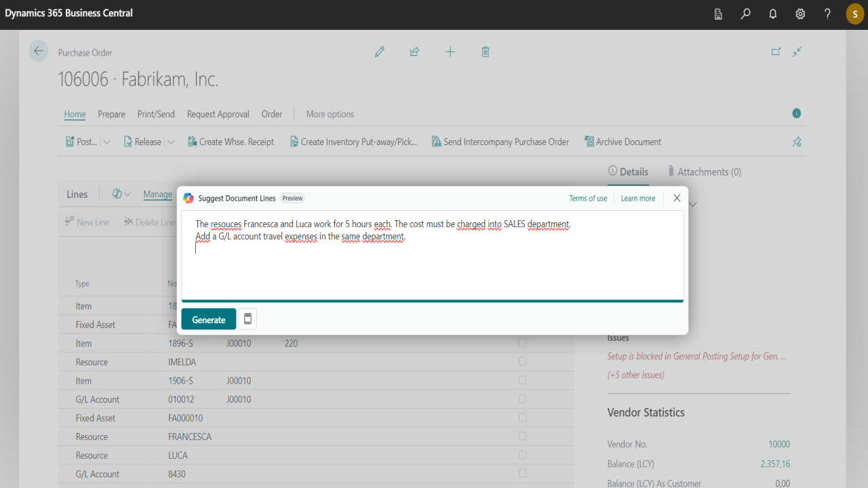Open the user account avatar S
The image size is (868, 488).
tap(855, 14)
